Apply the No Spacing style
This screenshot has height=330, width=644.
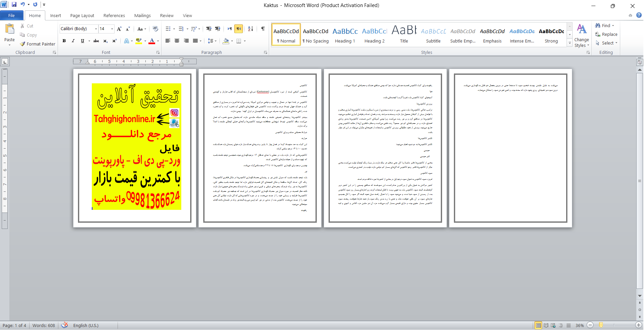316,34
